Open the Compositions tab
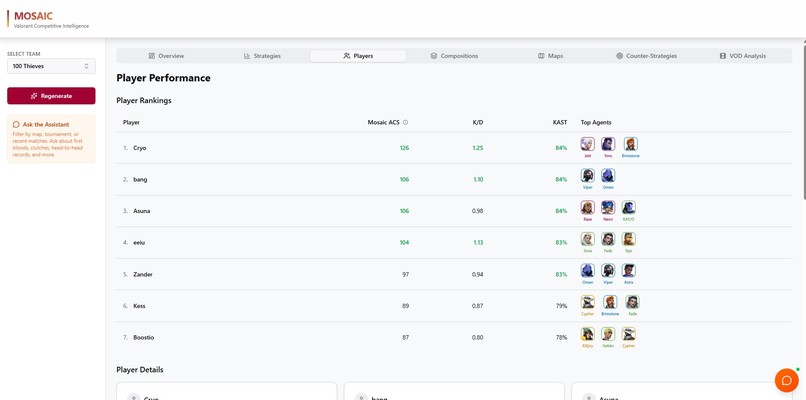806x400 pixels. point(454,56)
